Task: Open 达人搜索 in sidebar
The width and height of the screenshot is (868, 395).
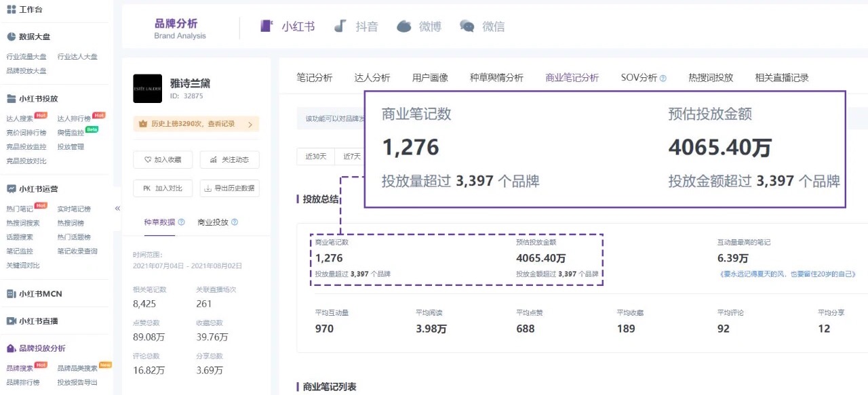Action: 20,119
